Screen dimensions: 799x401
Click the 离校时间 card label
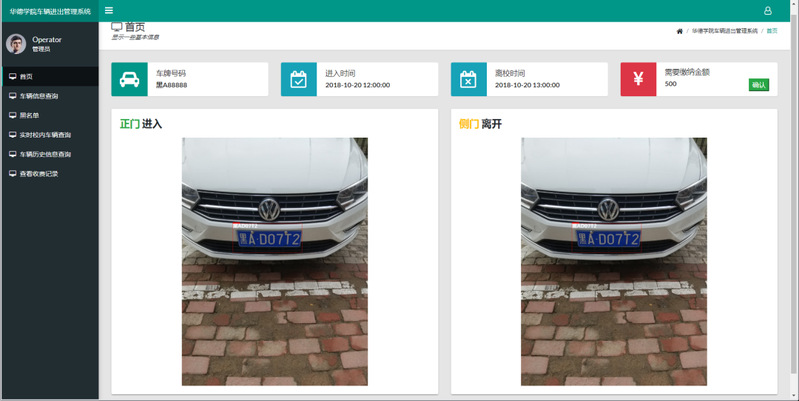point(510,73)
